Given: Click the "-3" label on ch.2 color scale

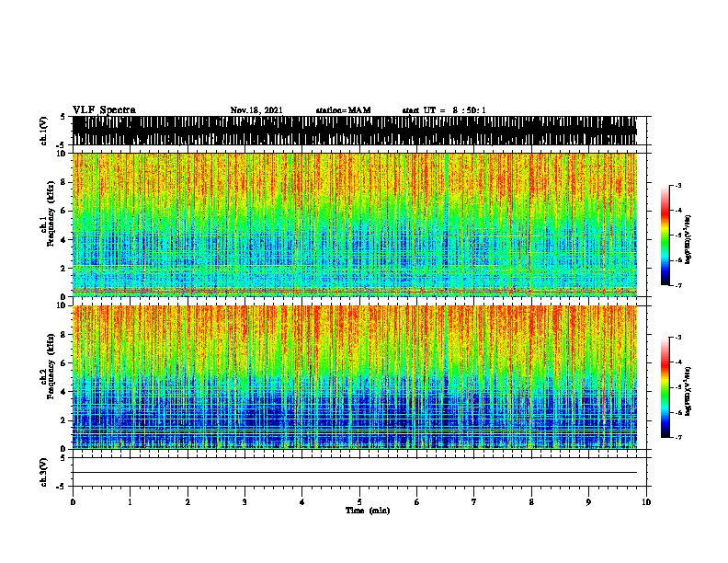Looking at the screenshot, I should click(678, 338).
